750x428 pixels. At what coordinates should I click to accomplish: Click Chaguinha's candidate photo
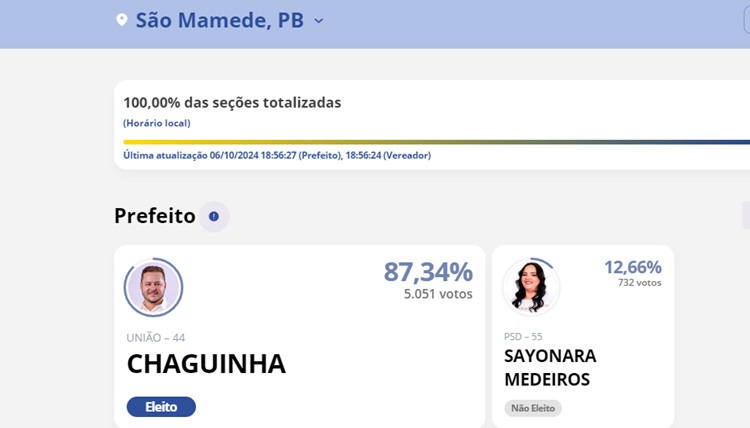point(153,288)
